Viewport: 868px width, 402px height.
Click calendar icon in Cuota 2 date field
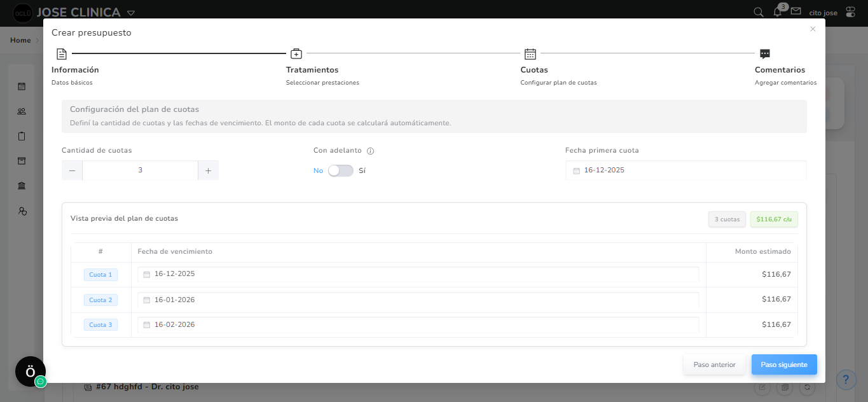146,300
